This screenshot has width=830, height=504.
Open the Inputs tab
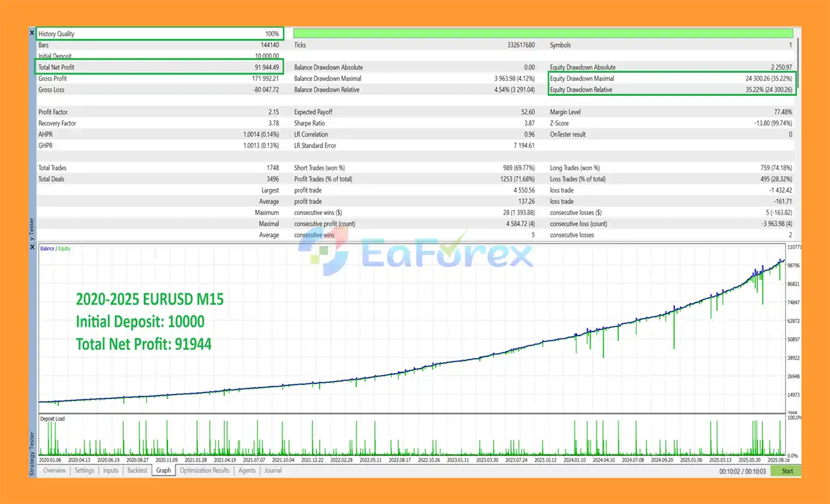pyautogui.click(x=111, y=470)
